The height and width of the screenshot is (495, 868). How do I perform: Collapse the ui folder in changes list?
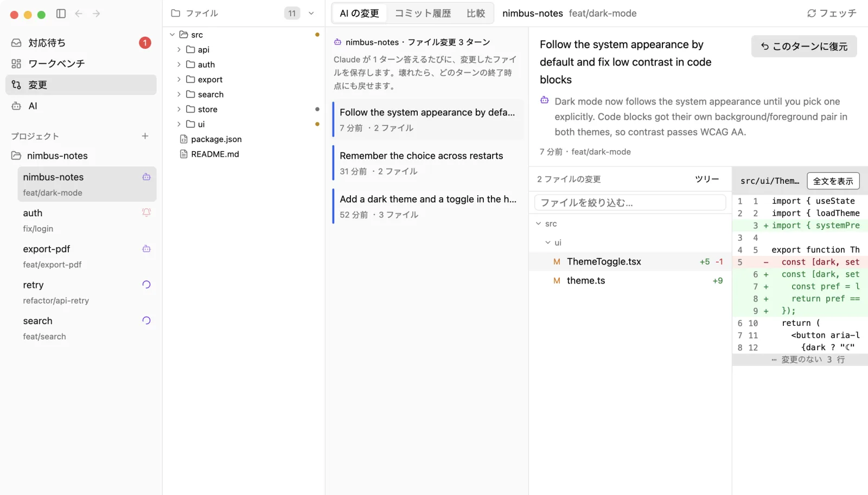pyautogui.click(x=548, y=242)
